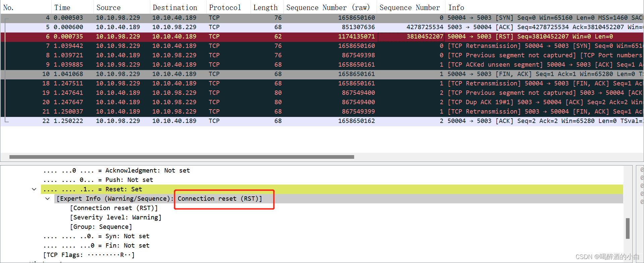Select packet 7 TCP Retransmission SYN
The image size is (644, 263).
pos(322,46)
